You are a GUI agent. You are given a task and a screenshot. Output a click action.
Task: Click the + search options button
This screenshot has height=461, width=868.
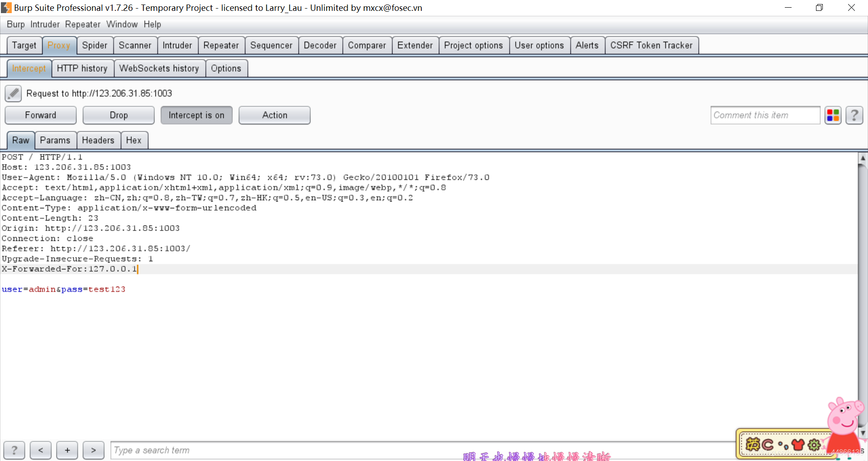67,450
